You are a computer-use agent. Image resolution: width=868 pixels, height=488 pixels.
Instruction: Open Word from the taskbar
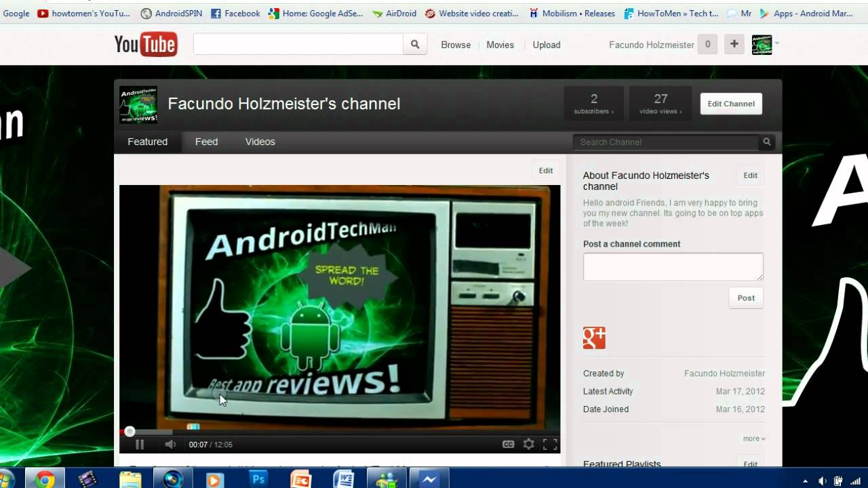[x=343, y=479]
